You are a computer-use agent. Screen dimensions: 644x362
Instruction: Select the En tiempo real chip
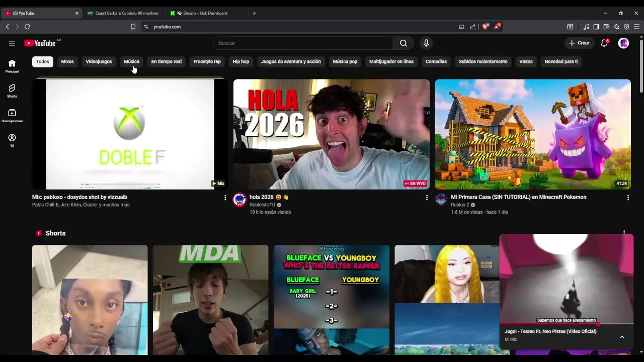166,62
